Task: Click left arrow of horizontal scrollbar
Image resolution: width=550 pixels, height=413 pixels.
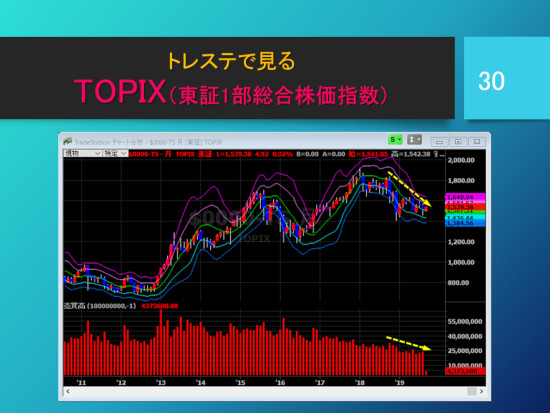Action: [x=68, y=391]
